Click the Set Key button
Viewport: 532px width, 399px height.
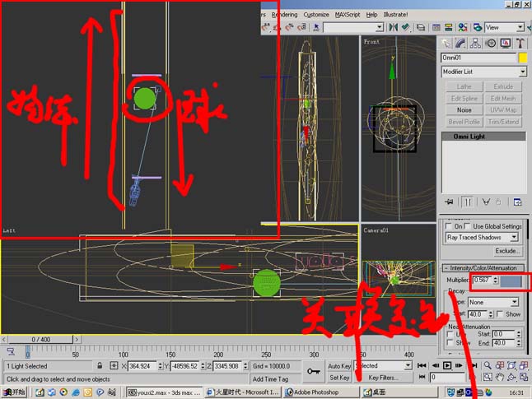click(x=339, y=378)
